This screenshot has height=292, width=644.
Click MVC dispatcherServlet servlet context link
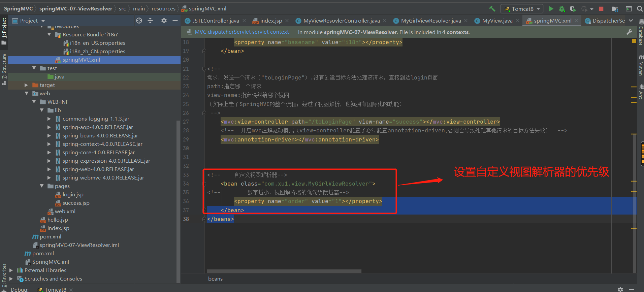(241, 32)
